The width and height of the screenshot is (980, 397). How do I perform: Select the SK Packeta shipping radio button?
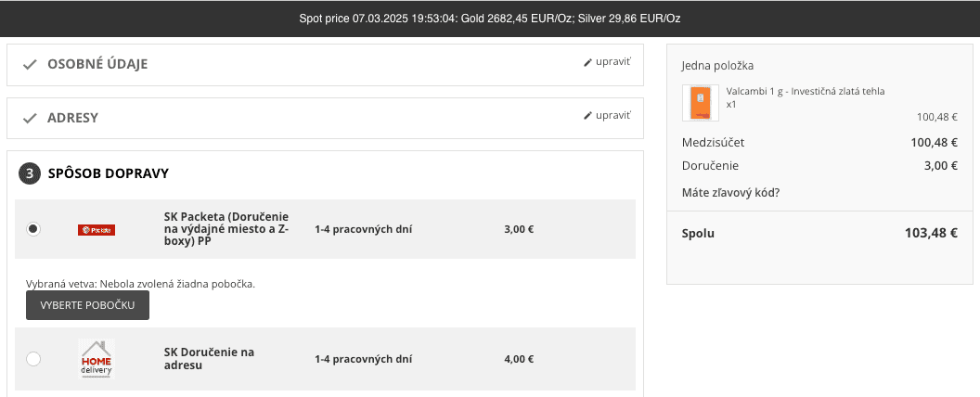tap(33, 229)
